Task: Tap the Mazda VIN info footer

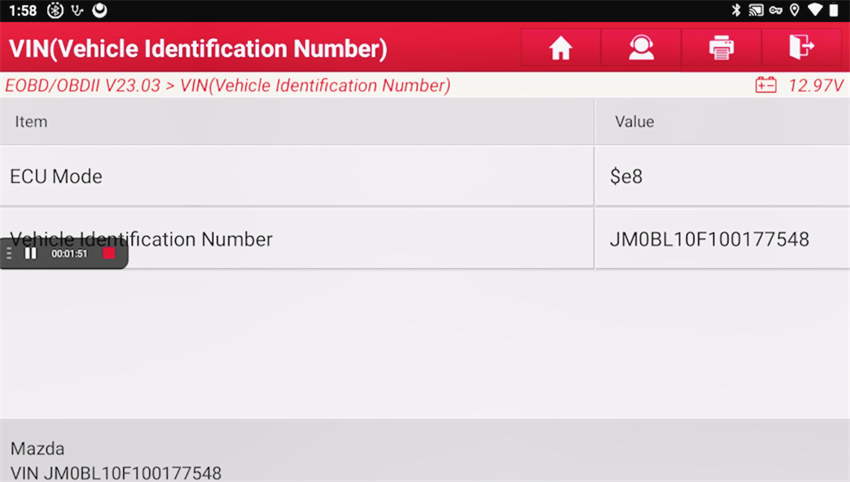Action: click(116, 460)
